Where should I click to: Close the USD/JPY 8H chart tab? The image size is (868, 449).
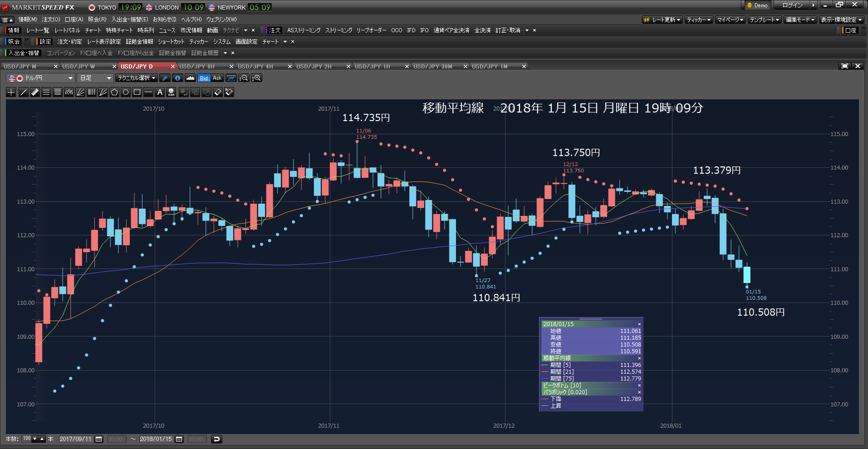[x=231, y=67]
